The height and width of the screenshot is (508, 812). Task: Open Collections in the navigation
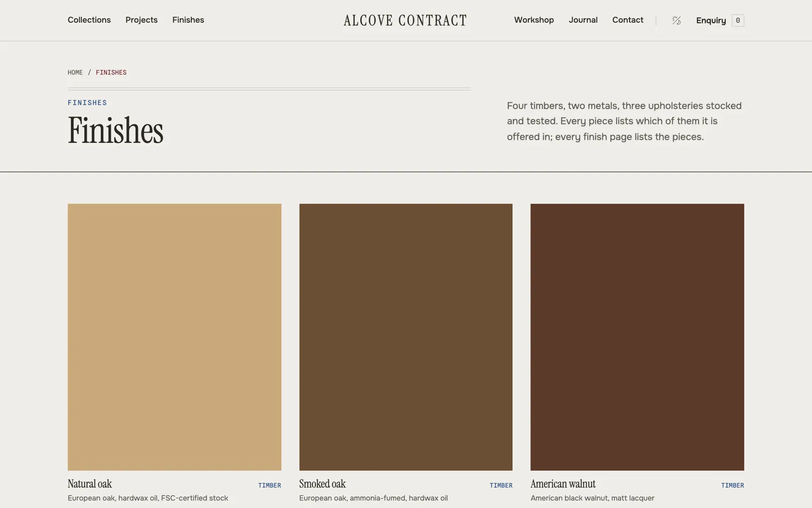pos(89,20)
